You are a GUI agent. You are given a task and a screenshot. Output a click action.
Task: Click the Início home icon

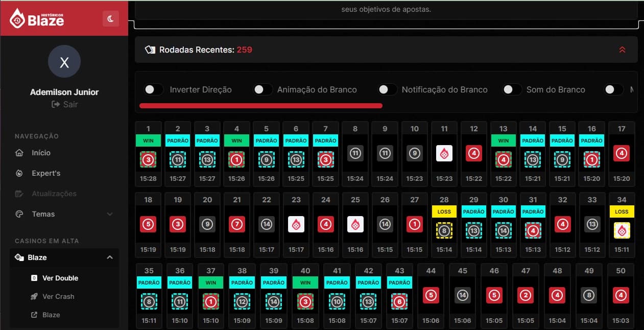[x=19, y=153]
